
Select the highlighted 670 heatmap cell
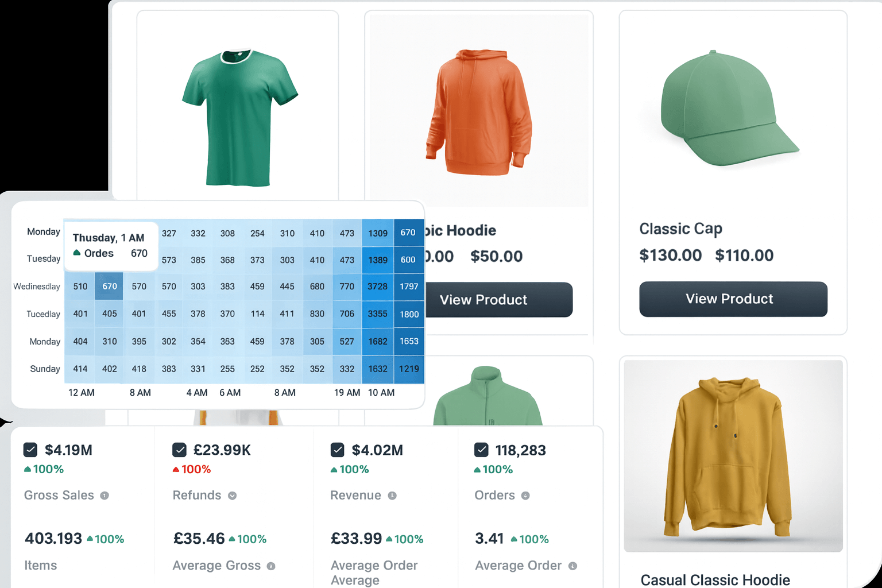click(x=109, y=286)
